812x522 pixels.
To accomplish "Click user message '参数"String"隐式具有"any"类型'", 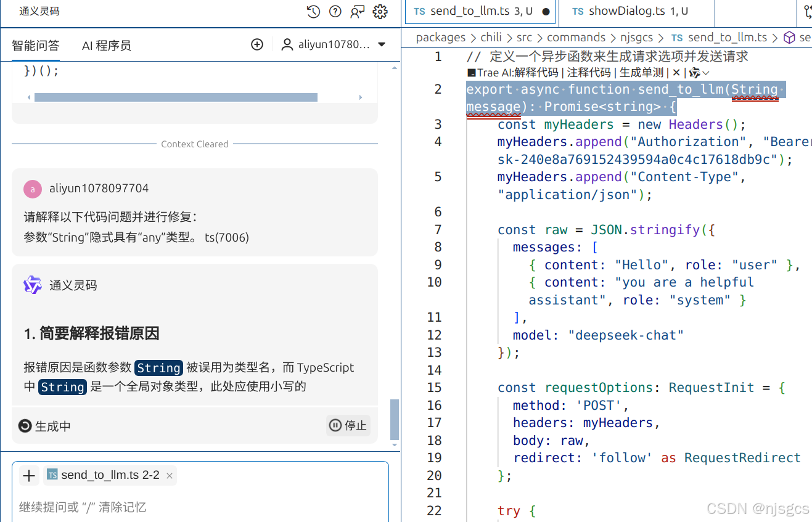I will pos(136,237).
